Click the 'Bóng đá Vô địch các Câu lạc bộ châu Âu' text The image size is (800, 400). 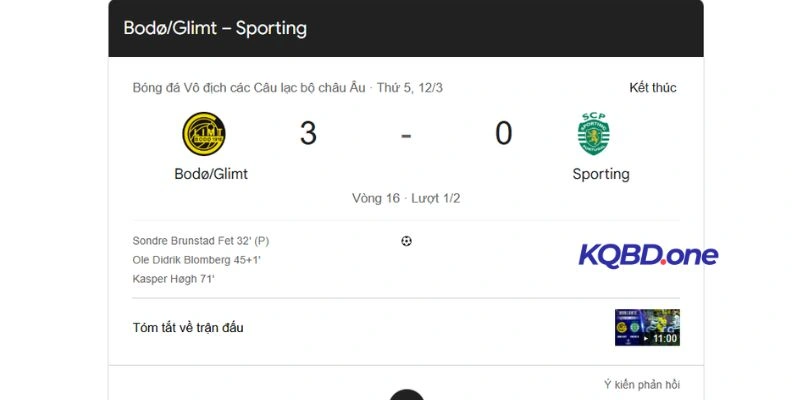point(249,88)
